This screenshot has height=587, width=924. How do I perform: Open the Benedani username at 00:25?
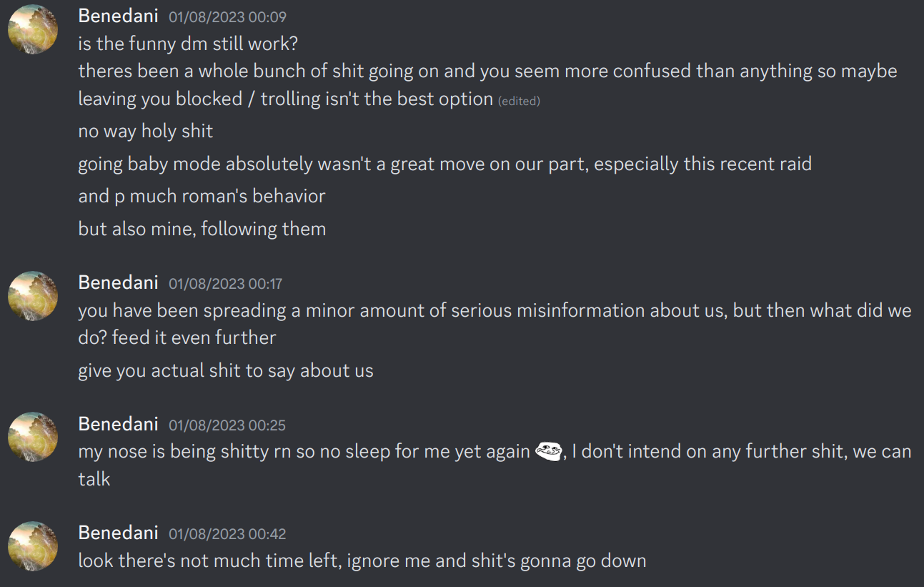[x=118, y=424]
